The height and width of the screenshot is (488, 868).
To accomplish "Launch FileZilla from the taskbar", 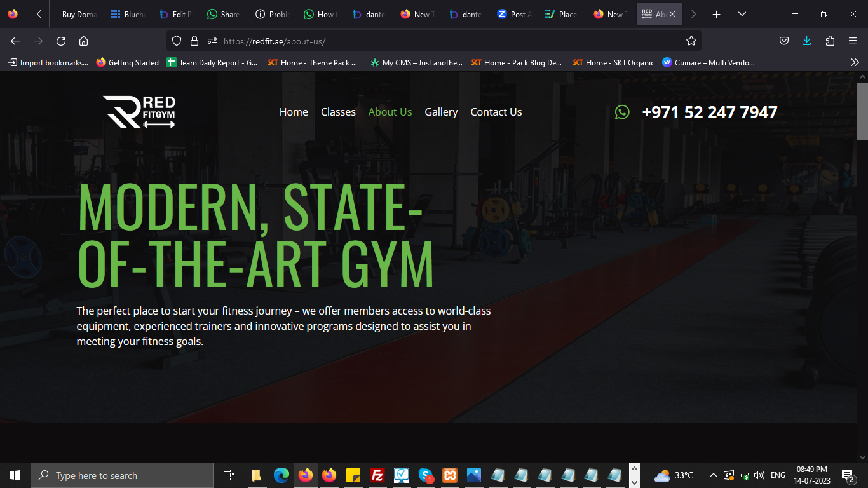I will pyautogui.click(x=377, y=475).
